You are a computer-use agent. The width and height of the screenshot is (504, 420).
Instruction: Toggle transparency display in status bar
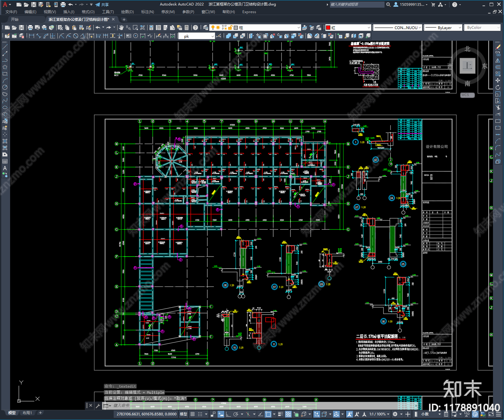(x=288, y=414)
